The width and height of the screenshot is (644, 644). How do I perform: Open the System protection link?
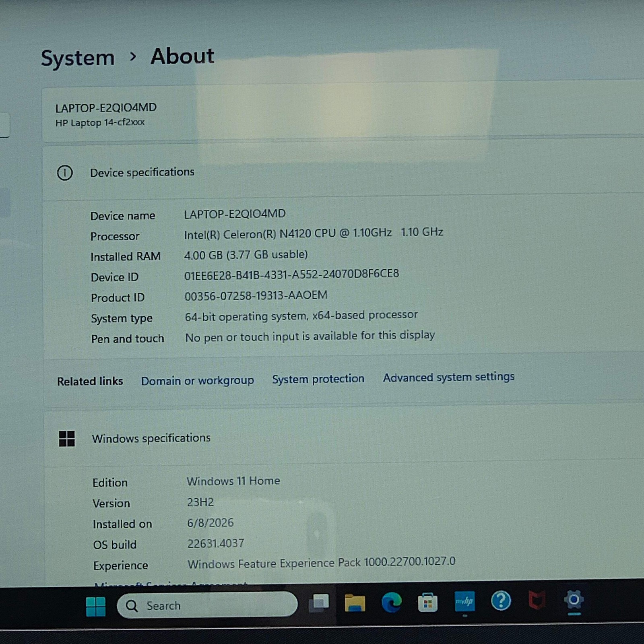tap(318, 379)
